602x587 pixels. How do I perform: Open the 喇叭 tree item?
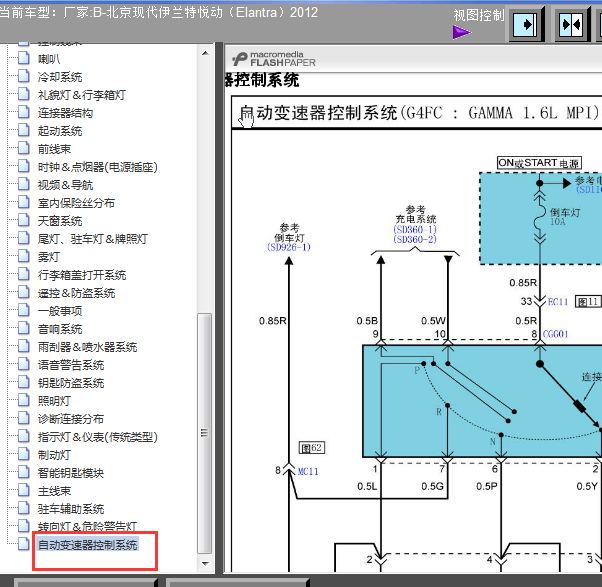point(49,59)
